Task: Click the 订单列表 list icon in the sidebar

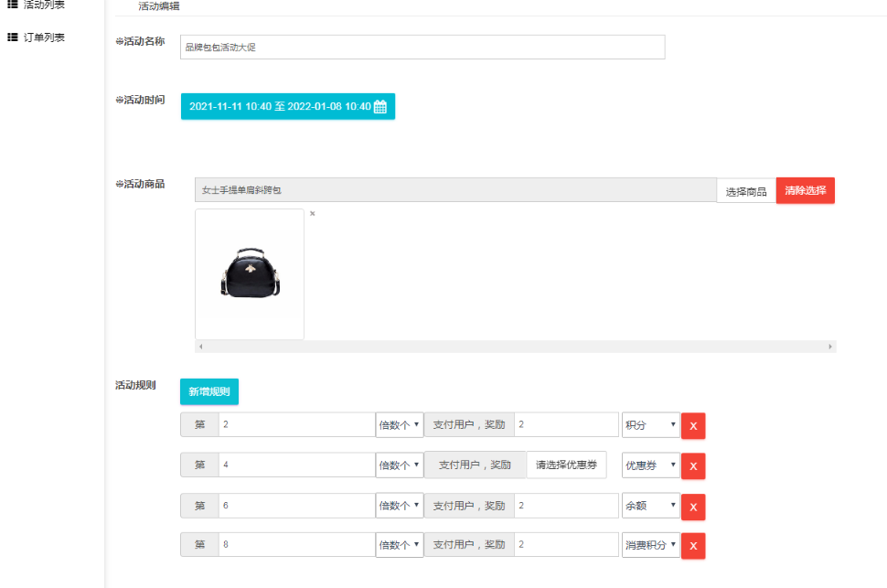Action: coord(13,37)
